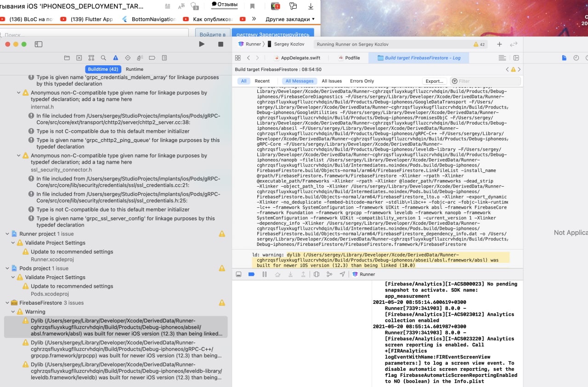The image size is (588, 387).
Task: Click the editor related items grid icon
Action: [238, 58]
